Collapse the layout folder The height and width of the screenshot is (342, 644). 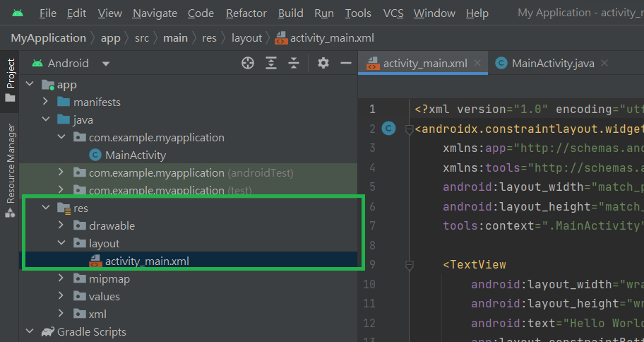click(x=61, y=242)
